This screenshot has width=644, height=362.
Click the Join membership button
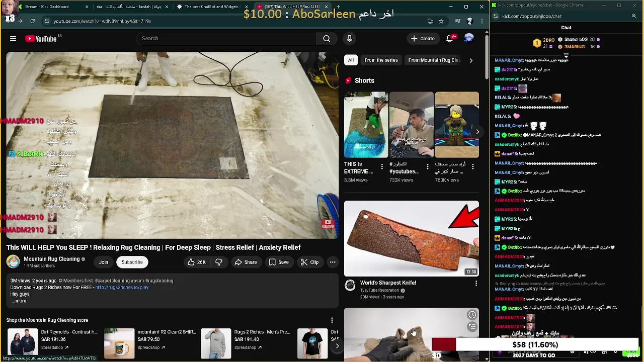pos(103,262)
